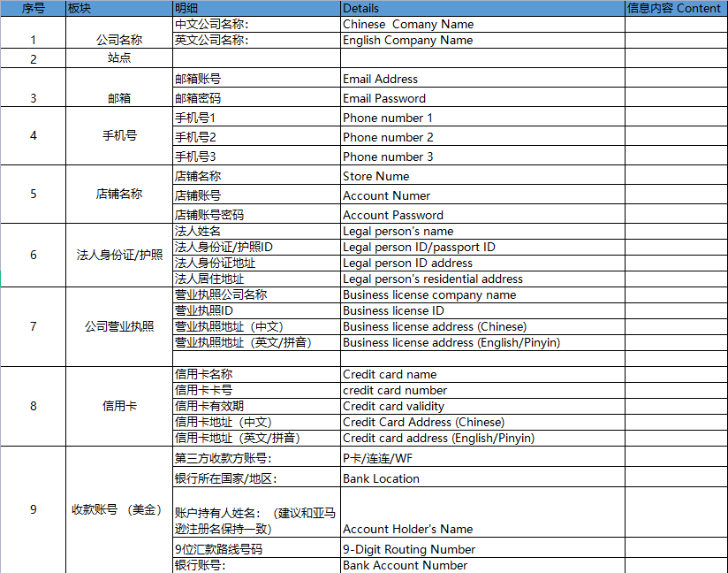Click the cell 'Phone number 2'
The image size is (728, 573).
pos(483,136)
